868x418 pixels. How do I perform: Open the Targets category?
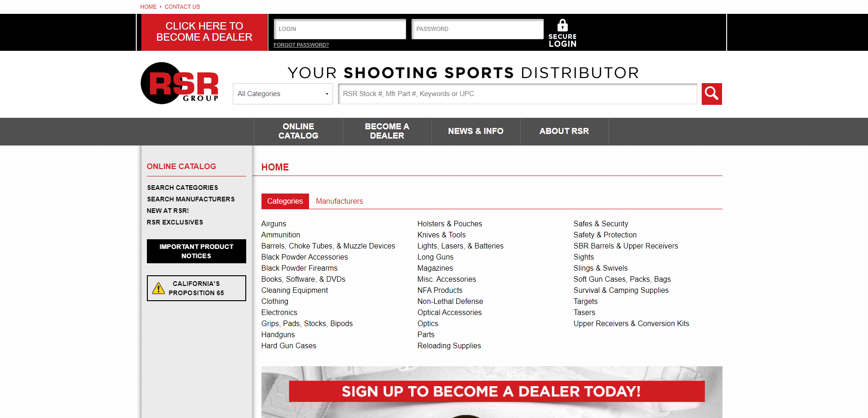click(x=586, y=301)
